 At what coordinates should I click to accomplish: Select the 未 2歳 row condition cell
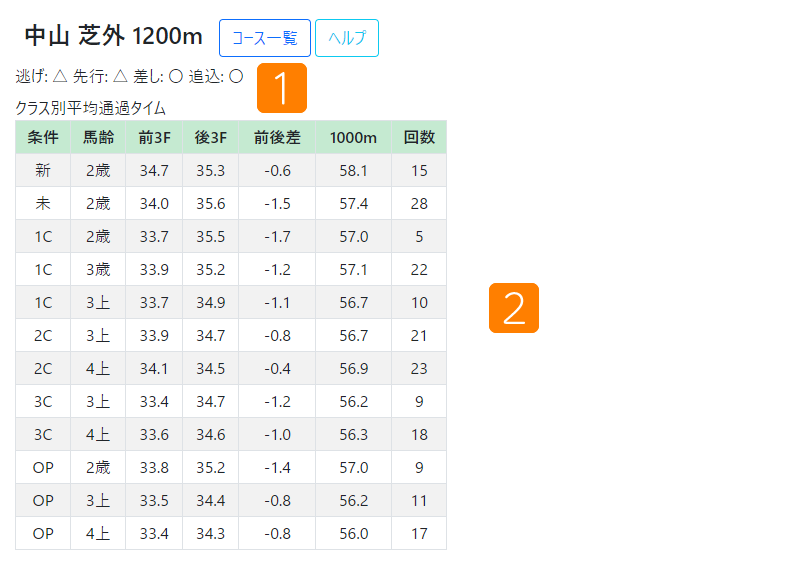coord(43,204)
